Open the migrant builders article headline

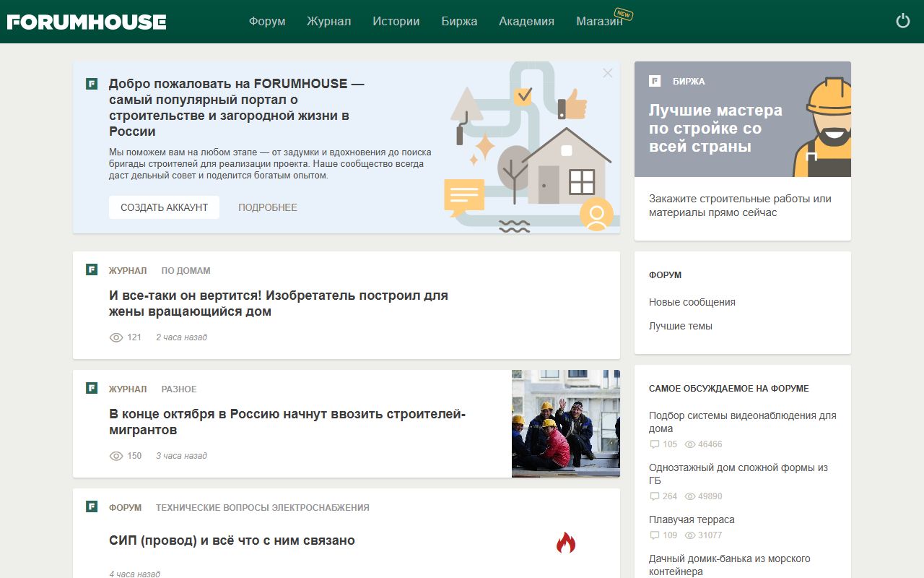click(287, 422)
